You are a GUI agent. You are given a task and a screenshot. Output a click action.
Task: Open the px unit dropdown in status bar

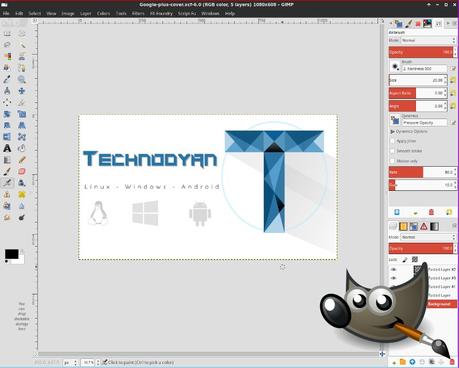click(x=71, y=362)
